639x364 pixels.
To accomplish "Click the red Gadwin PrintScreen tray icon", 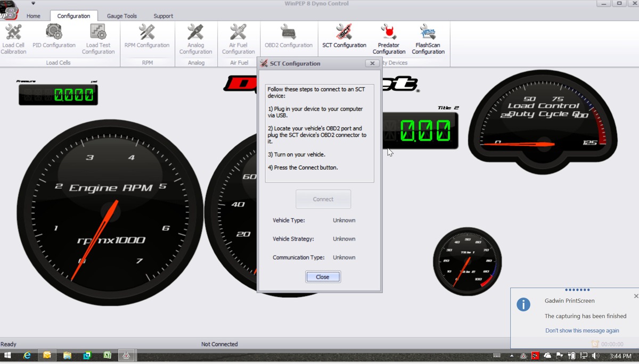I will tap(535, 355).
